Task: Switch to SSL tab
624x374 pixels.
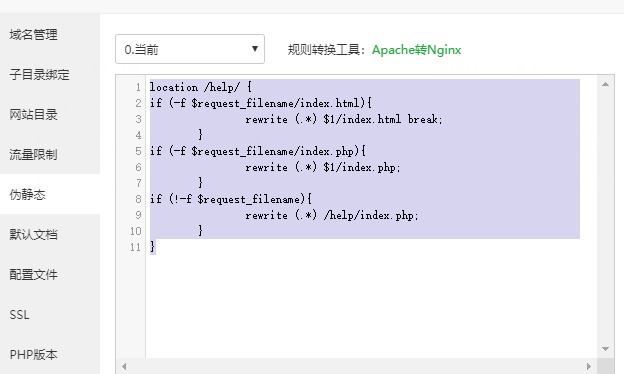Action: coord(19,315)
